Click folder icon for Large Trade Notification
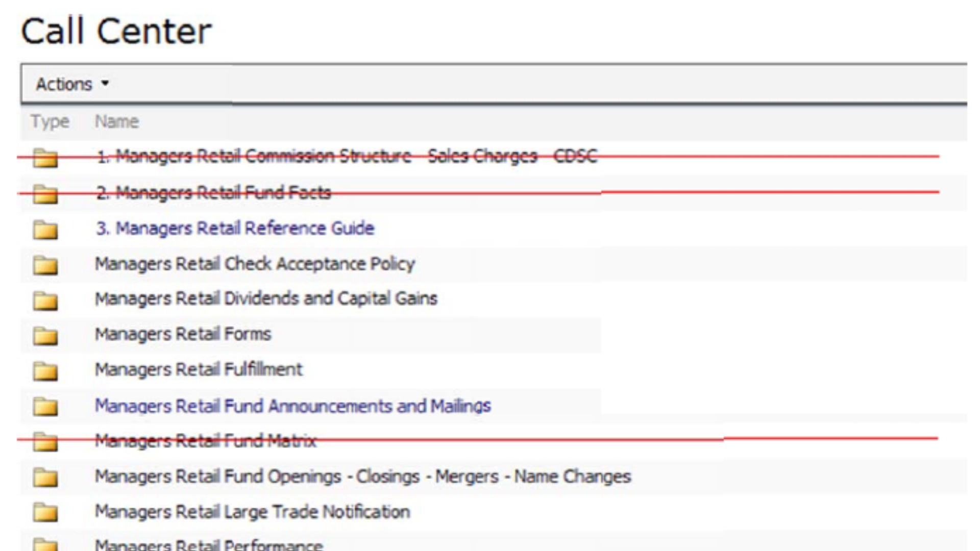Screen dimensions: 980x551 45,512
